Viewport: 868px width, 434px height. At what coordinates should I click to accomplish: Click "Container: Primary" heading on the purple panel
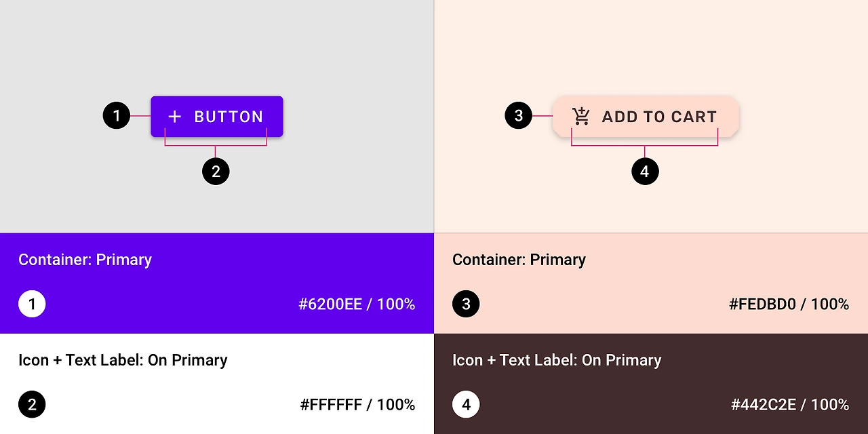(x=85, y=260)
